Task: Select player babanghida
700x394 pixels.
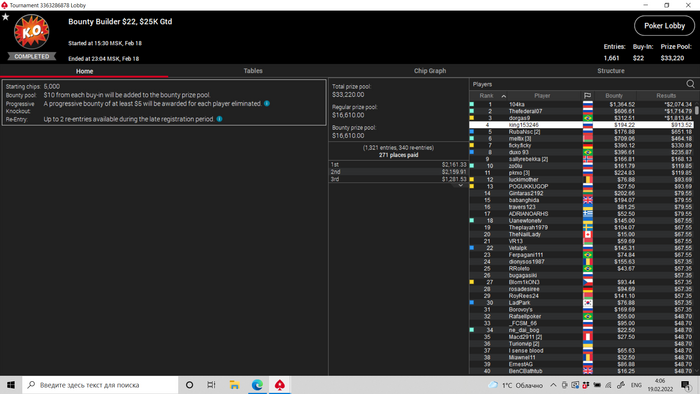Action: point(524,200)
